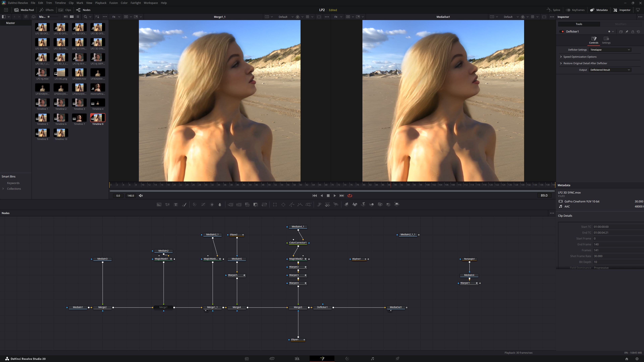Toggle the Keyframes panel button

tap(575, 10)
